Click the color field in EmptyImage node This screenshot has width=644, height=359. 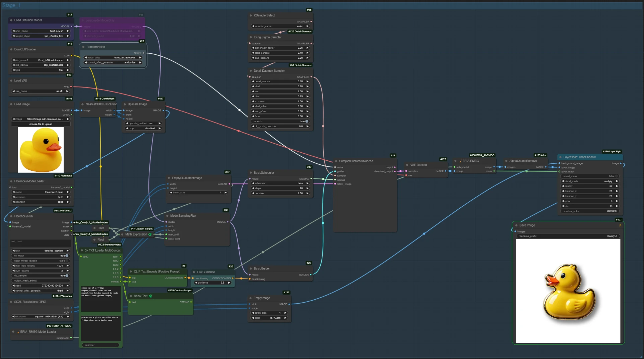click(x=269, y=318)
